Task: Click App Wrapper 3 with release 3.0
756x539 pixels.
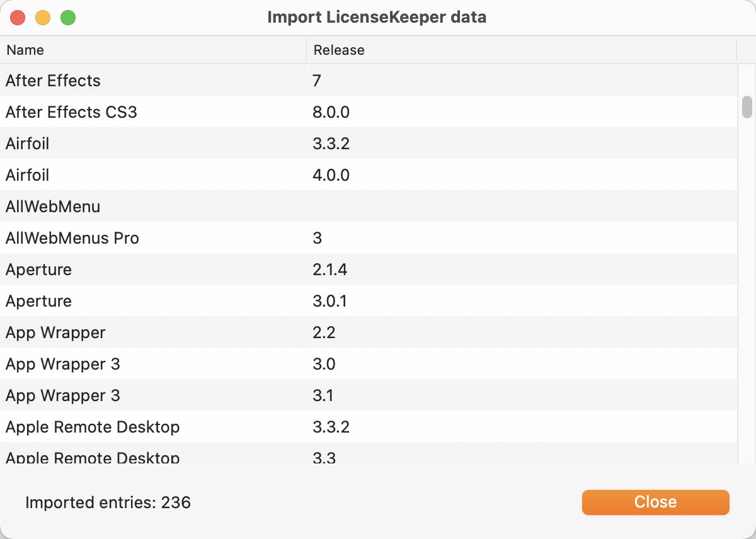Action: [62, 364]
